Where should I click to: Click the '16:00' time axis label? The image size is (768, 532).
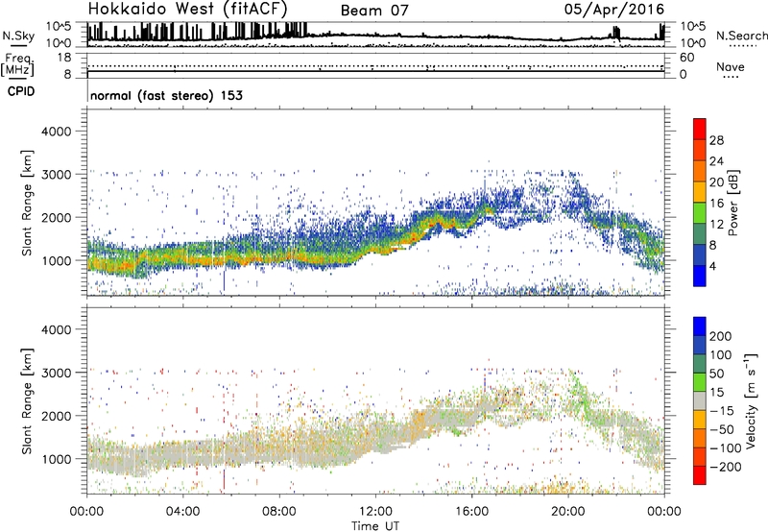[471, 512]
